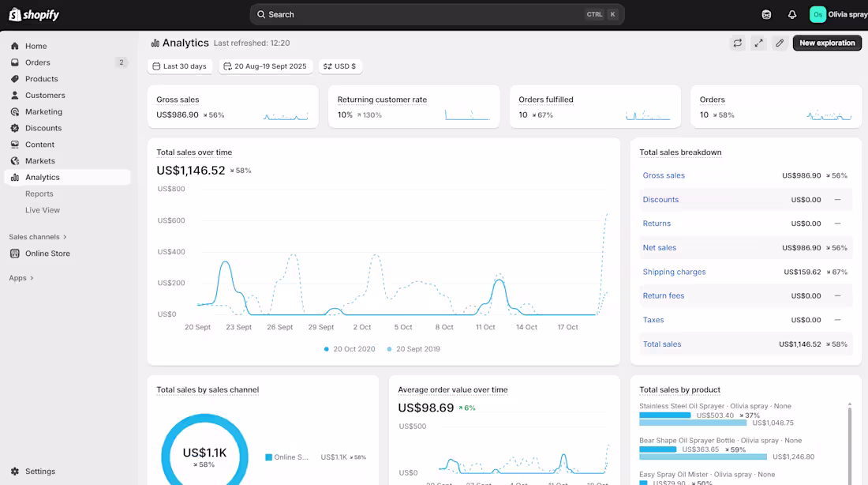Screen dimensions: 868x485
Task: Open Shipping charges link
Action: (x=674, y=272)
